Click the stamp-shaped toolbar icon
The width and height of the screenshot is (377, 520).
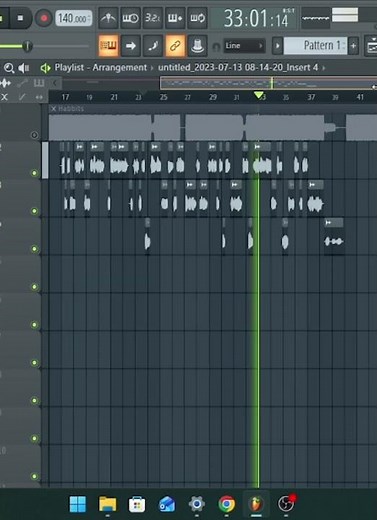click(x=197, y=45)
